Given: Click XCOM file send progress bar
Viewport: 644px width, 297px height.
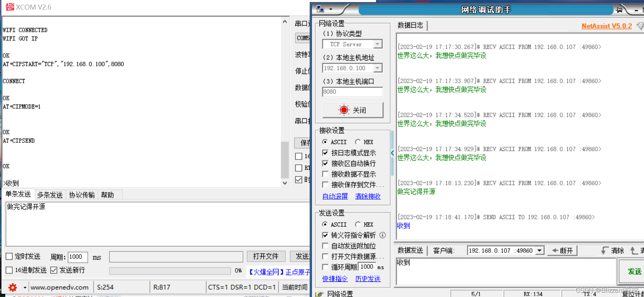Looking at the screenshot, I should [170, 271].
